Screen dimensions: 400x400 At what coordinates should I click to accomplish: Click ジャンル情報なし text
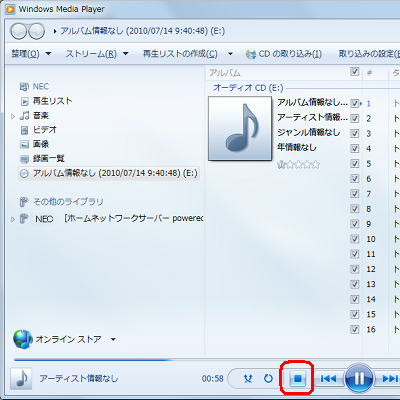tap(309, 132)
